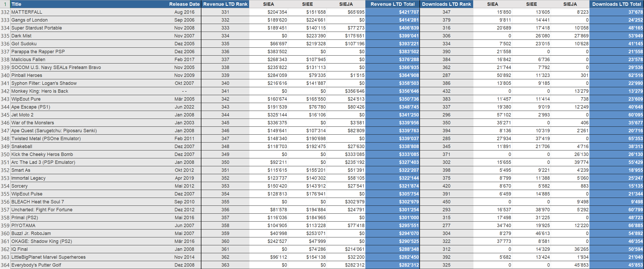Click row number 332
Viewport: 644px width, 269px height.
[5, 12]
